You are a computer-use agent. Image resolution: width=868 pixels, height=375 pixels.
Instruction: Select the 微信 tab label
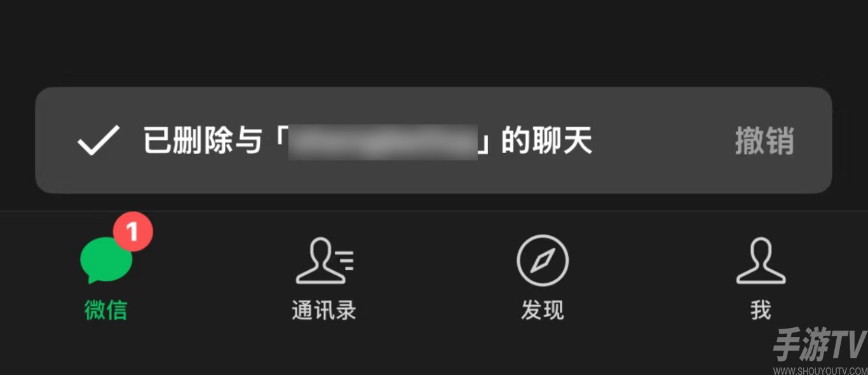click(x=105, y=310)
